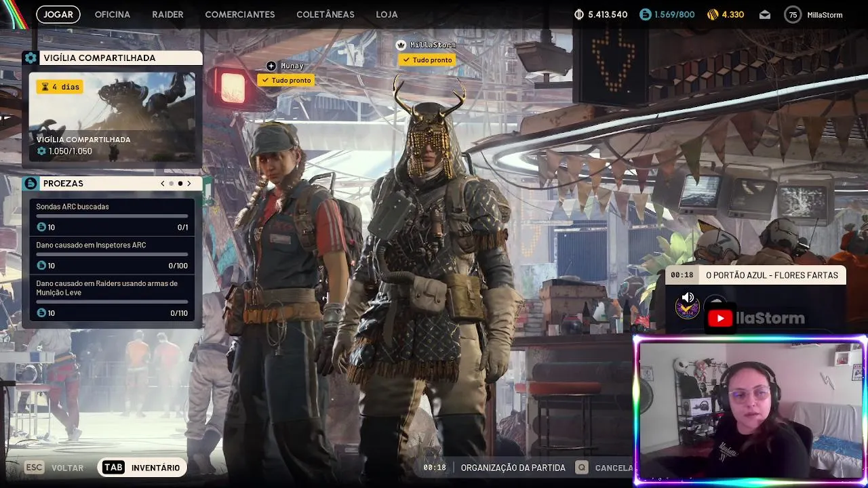Image resolution: width=868 pixels, height=488 pixels.
Task: Open the RAIDER tab
Action: click(x=167, y=14)
